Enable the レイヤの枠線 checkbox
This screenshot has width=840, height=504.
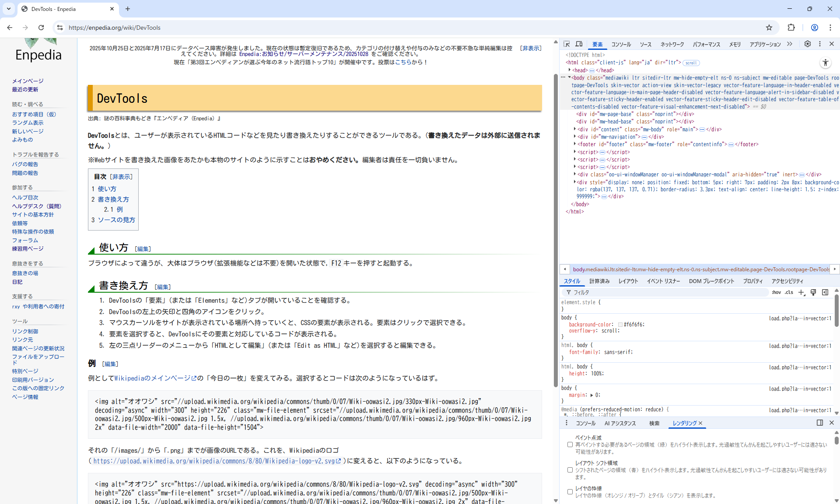tap(570, 492)
